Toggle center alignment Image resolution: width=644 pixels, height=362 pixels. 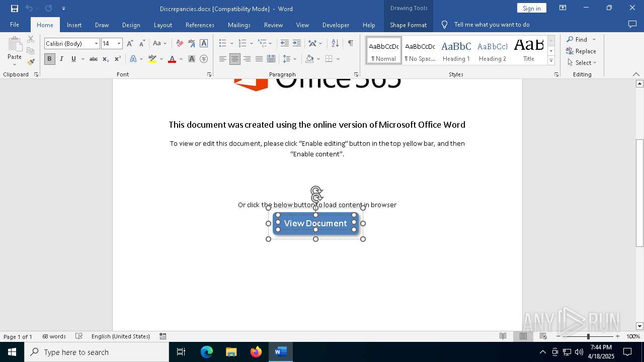235,59
